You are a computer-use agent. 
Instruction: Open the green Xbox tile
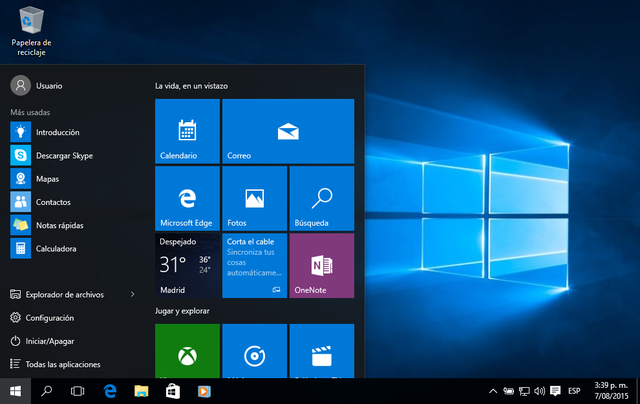point(187,351)
